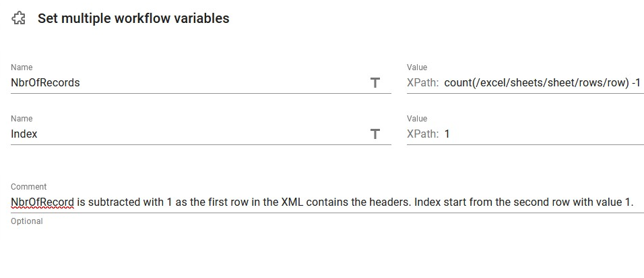Place cursor after -1 in count expression
This screenshot has width=644, height=278.
[x=641, y=83]
